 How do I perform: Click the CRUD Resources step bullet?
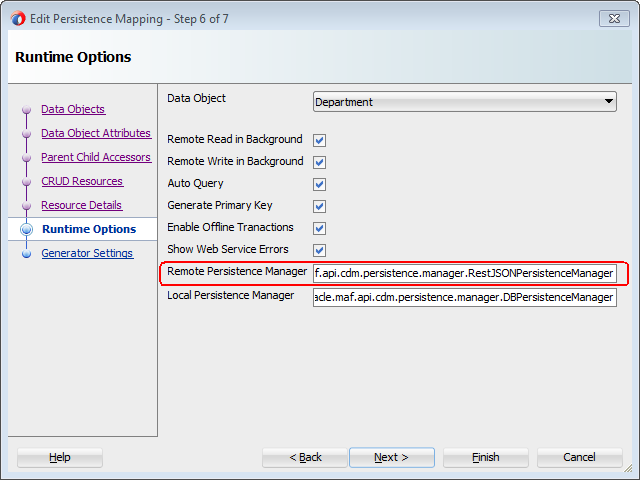point(27,181)
